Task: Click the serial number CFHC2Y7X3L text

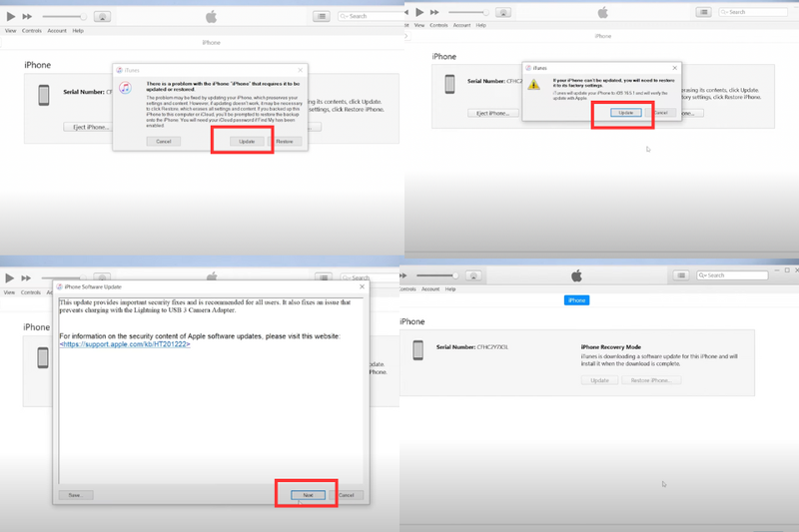Action: point(492,347)
